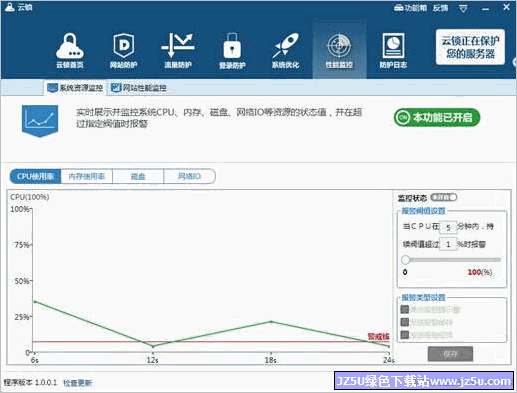The image size is (517, 393).
Task: Open the 系统优化 rocket icon
Action: click(x=285, y=51)
